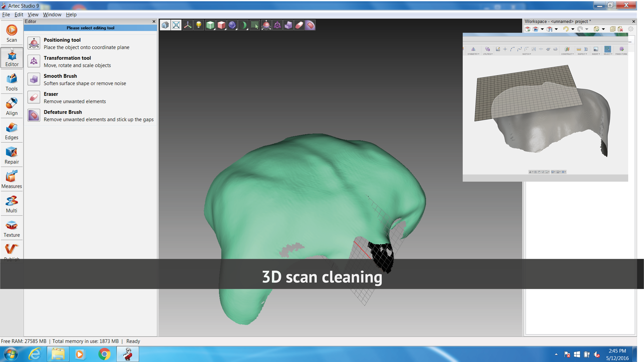Close the Editor panel

click(x=154, y=22)
